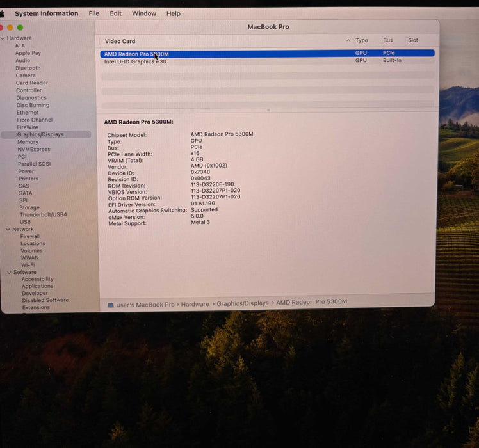This screenshot has height=448, width=479.
Task: Select Volumes under Network
Action: [x=31, y=251]
